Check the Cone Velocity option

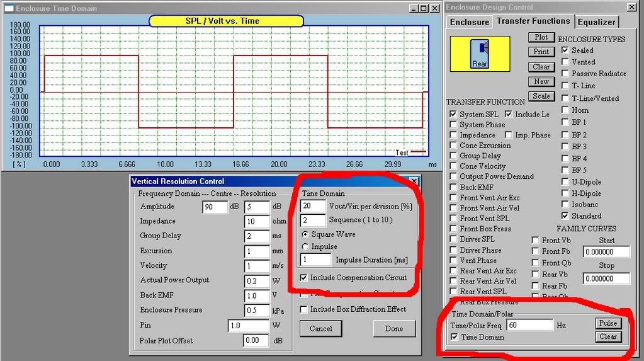click(453, 166)
